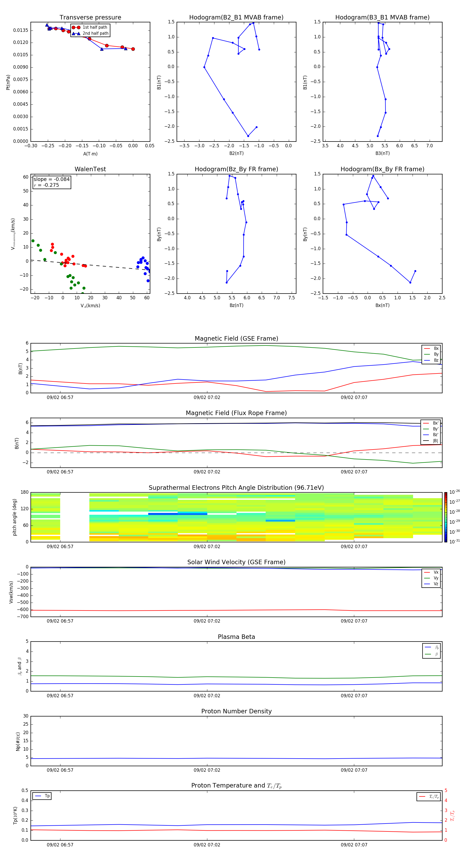Click the 'r = -0.275' annotation
Image resolution: width=473 pixels, height=868 pixels.
pos(47,185)
